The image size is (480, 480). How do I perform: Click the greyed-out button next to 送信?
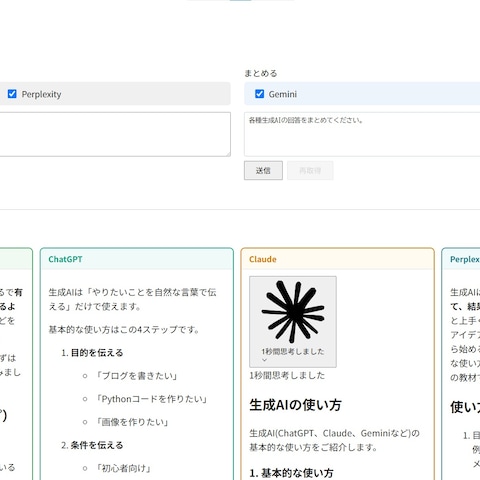tap(310, 171)
